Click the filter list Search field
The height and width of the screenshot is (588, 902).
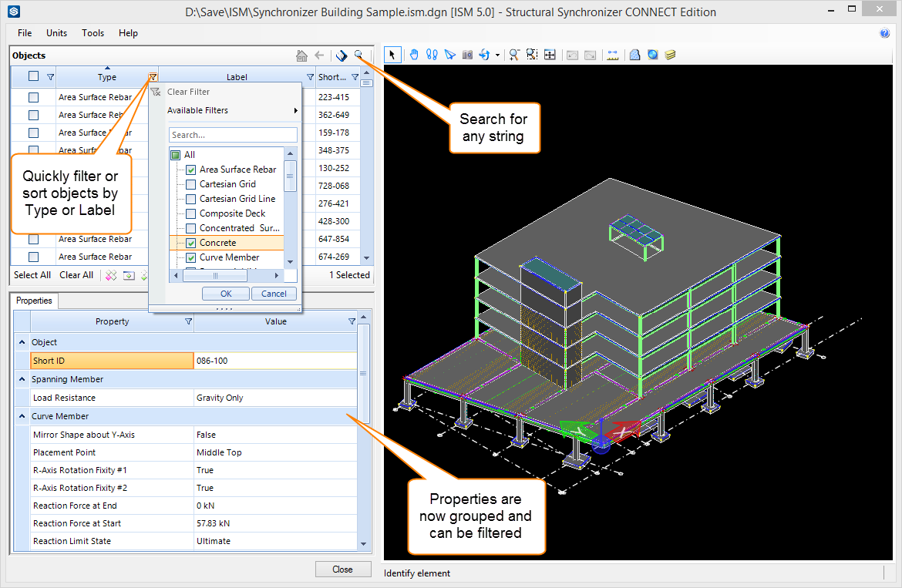click(x=233, y=135)
